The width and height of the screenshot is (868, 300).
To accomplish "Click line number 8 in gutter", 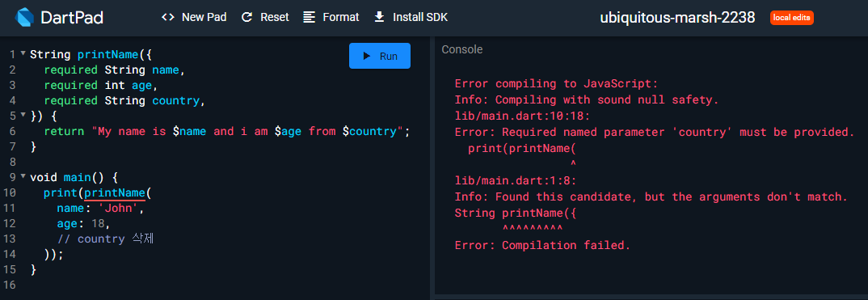I will coord(12,163).
